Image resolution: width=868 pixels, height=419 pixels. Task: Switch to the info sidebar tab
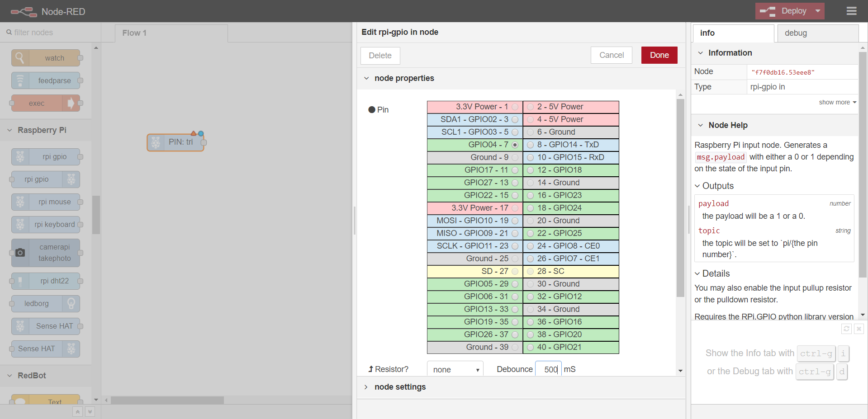click(733, 33)
